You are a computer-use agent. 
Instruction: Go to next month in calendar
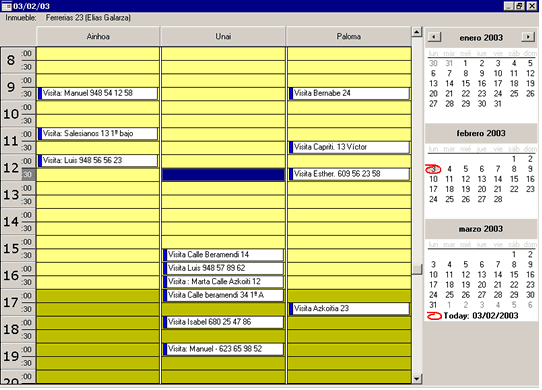click(528, 37)
